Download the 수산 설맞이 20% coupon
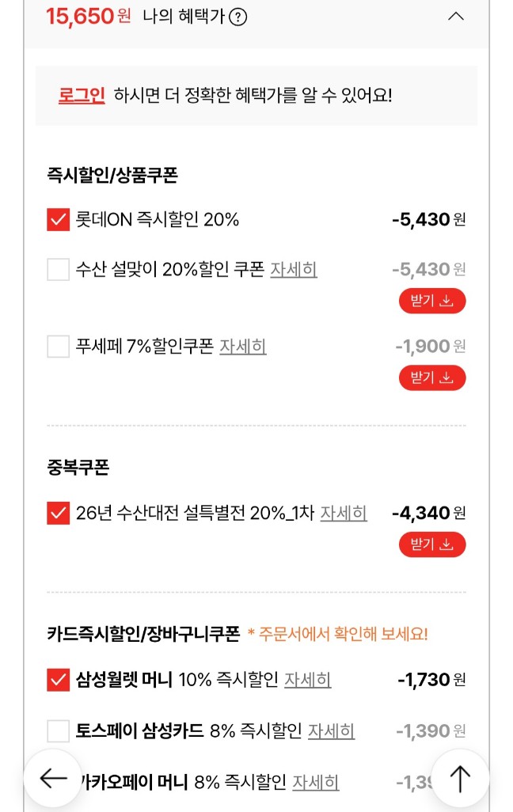Screen dimensions: 513x812 tap(431, 301)
